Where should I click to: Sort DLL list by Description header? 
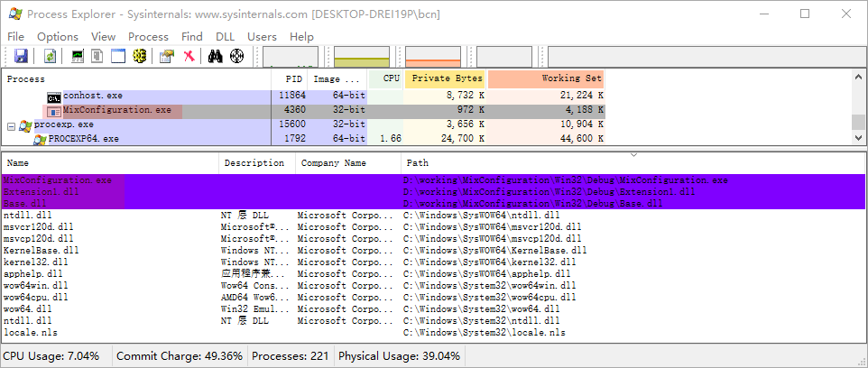(258, 163)
